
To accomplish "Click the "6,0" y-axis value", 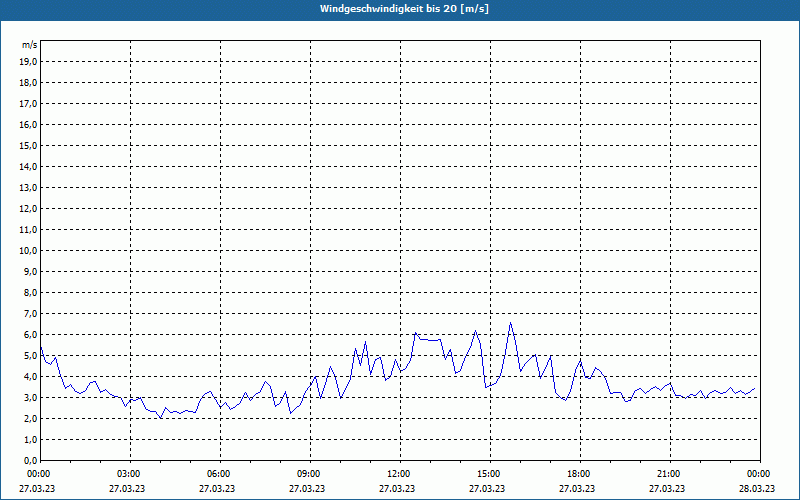I will tap(30, 335).
